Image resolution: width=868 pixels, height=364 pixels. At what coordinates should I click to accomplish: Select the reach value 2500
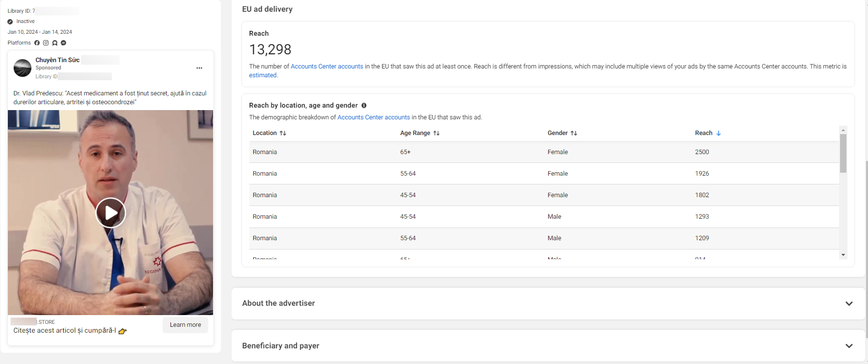point(702,152)
